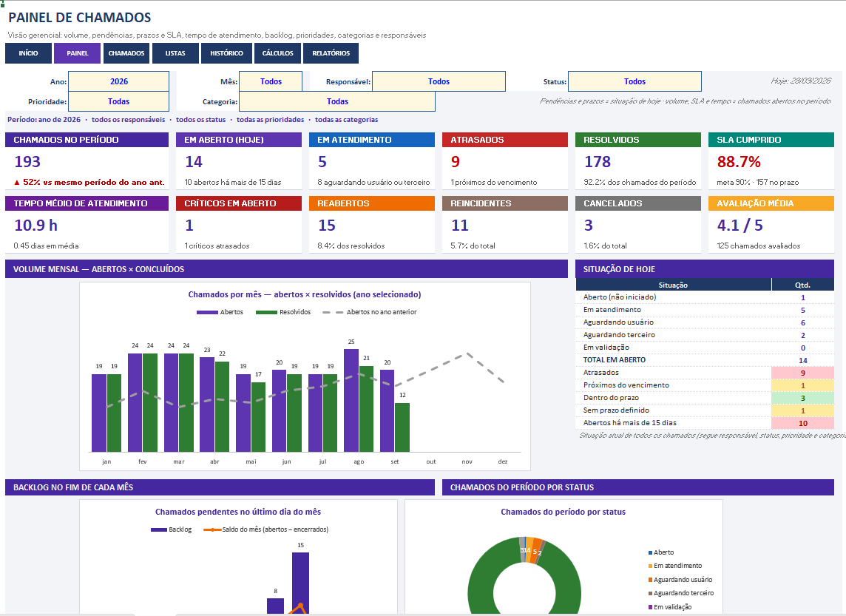Open the LISTAS navigation button
The width and height of the screenshot is (846, 616).
coord(175,53)
